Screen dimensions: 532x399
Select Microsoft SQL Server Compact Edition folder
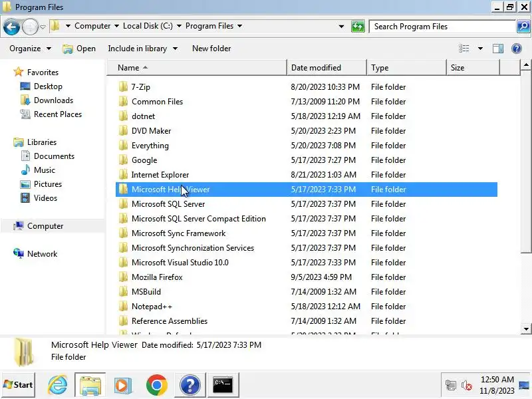[198, 219]
